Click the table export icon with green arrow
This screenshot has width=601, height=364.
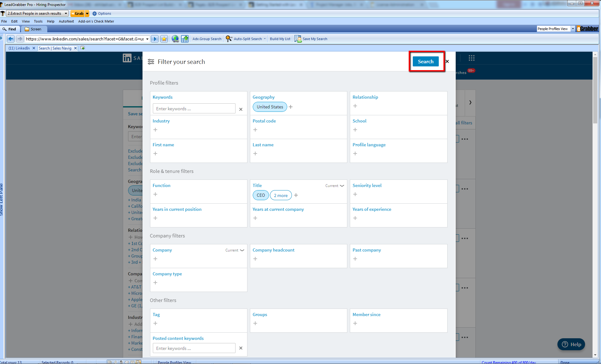tap(185, 39)
